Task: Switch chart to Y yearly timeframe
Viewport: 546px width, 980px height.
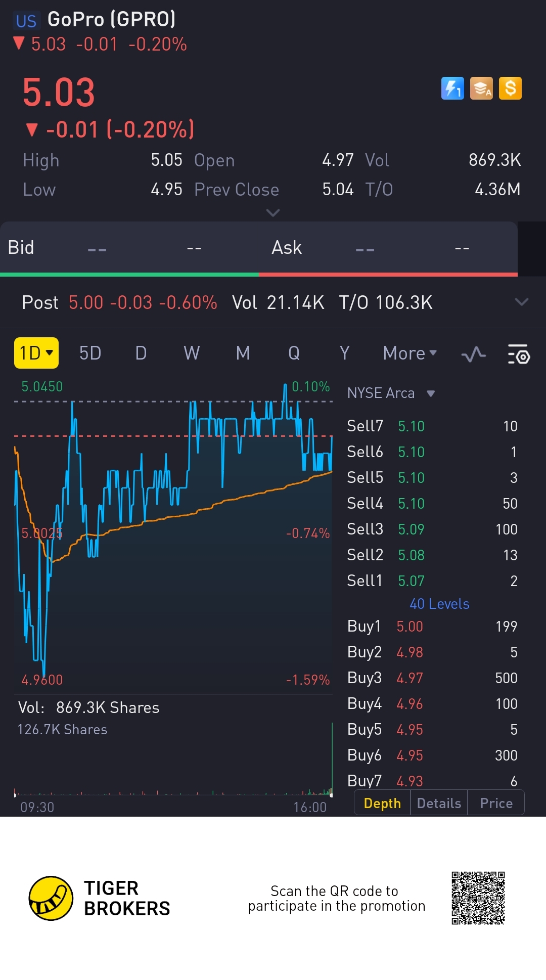Action: (344, 353)
